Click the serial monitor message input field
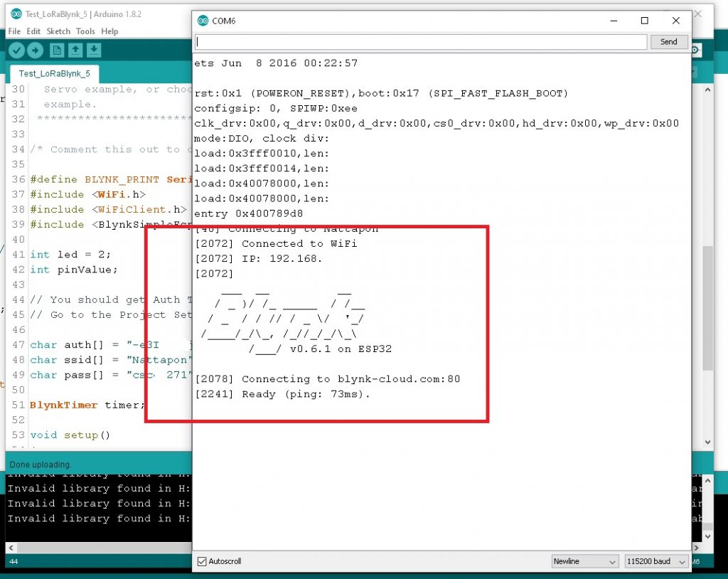The width and height of the screenshot is (728, 579). point(421,42)
